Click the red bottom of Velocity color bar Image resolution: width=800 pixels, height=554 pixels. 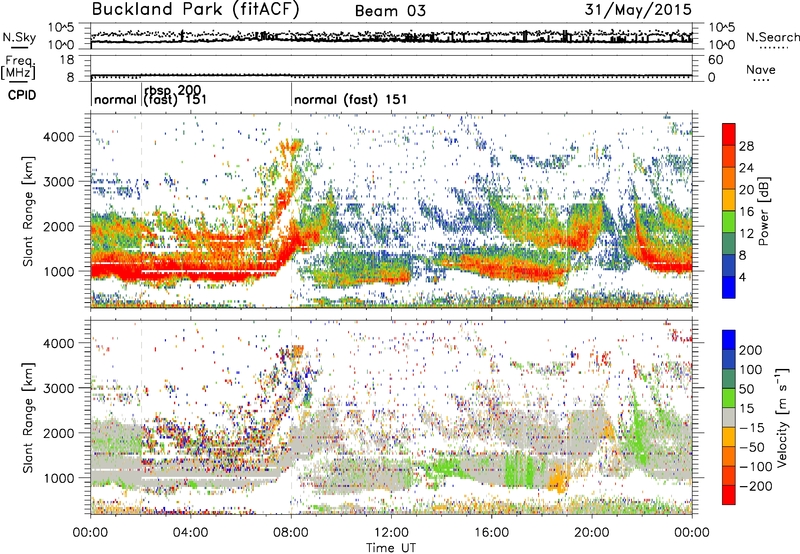pyautogui.click(x=729, y=495)
